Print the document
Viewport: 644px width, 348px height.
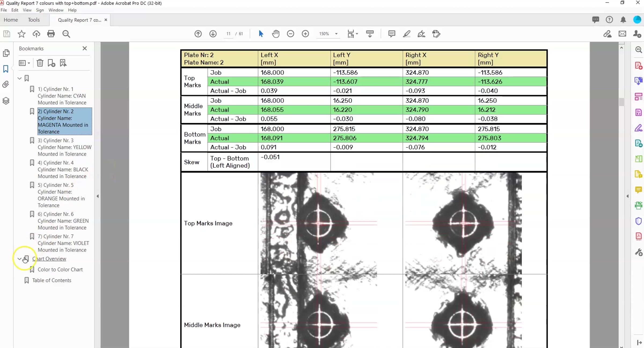[51, 34]
